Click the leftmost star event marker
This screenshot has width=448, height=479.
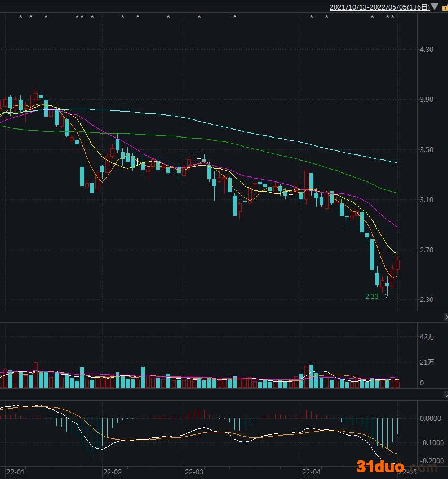[21, 17]
